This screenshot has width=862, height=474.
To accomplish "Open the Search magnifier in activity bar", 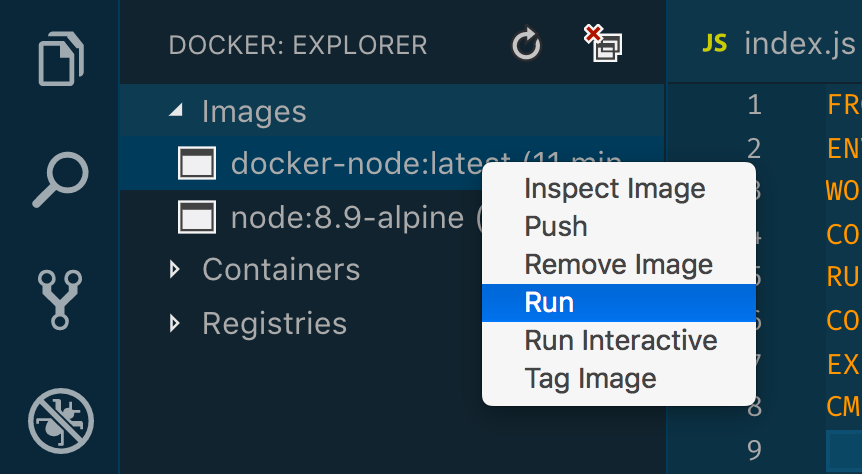I will (x=60, y=180).
